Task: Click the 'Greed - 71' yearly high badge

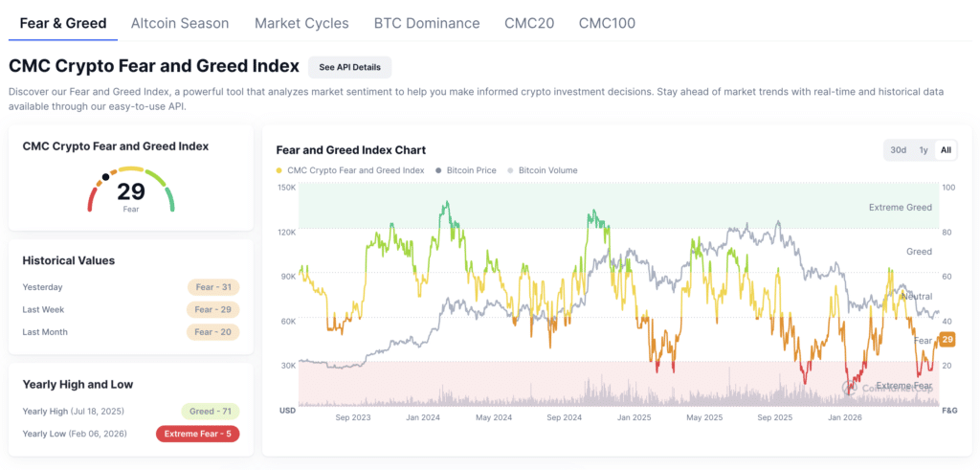Action: (x=210, y=412)
